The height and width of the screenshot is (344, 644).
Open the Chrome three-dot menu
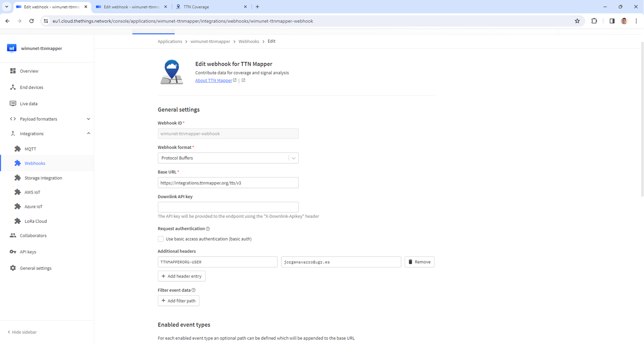point(636,21)
